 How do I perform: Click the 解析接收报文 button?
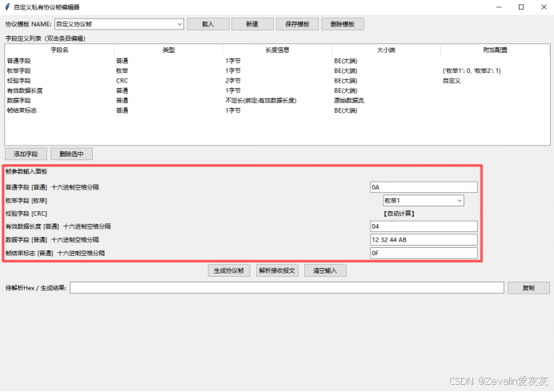[x=277, y=270]
